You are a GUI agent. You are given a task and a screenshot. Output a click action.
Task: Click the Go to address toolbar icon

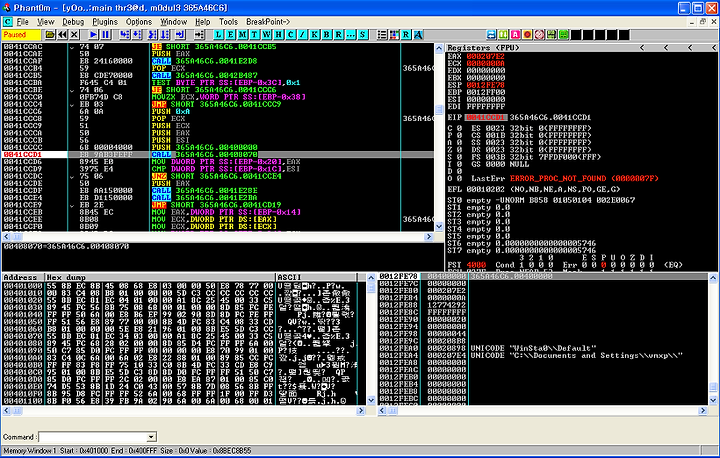(x=199, y=34)
